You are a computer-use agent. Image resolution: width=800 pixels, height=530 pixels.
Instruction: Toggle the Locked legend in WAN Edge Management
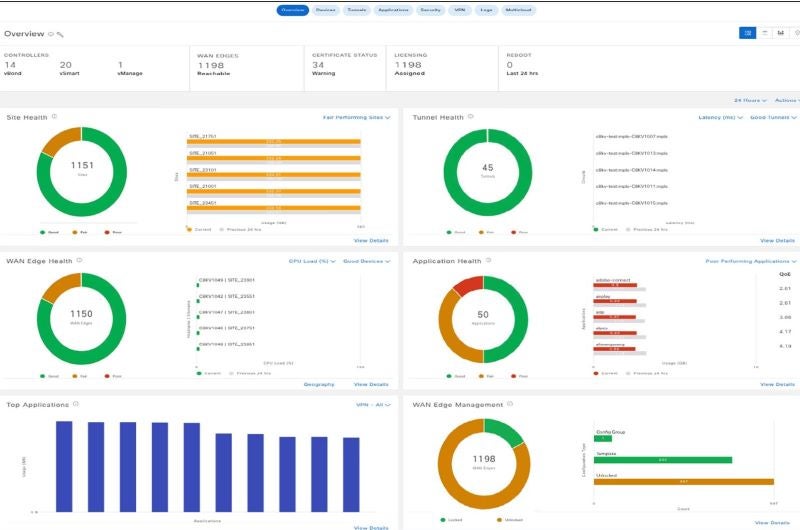pos(451,520)
